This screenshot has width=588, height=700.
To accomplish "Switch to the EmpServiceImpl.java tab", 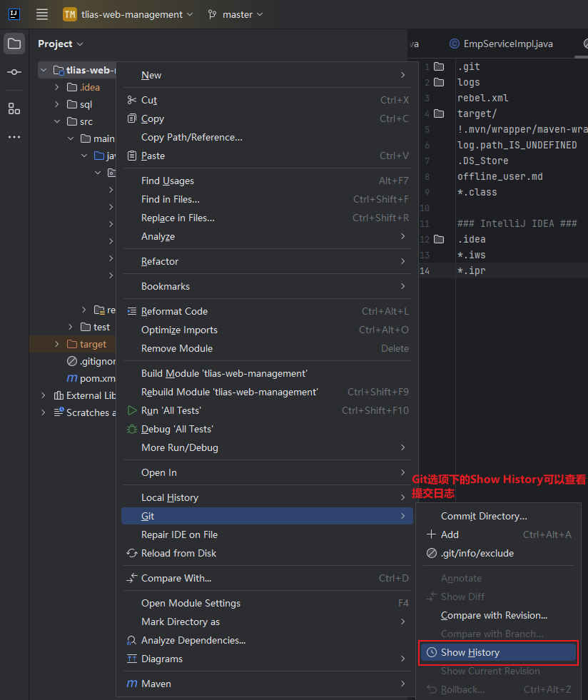I will (502, 44).
